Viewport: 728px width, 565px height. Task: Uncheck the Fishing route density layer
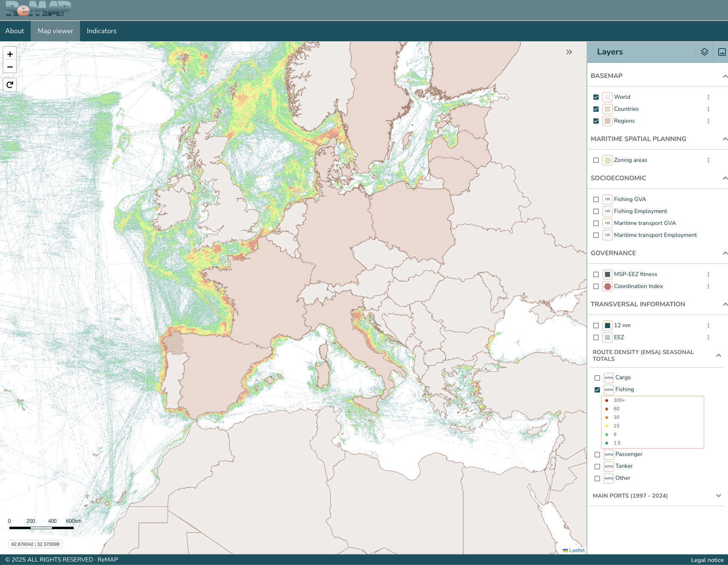point(597,390)
